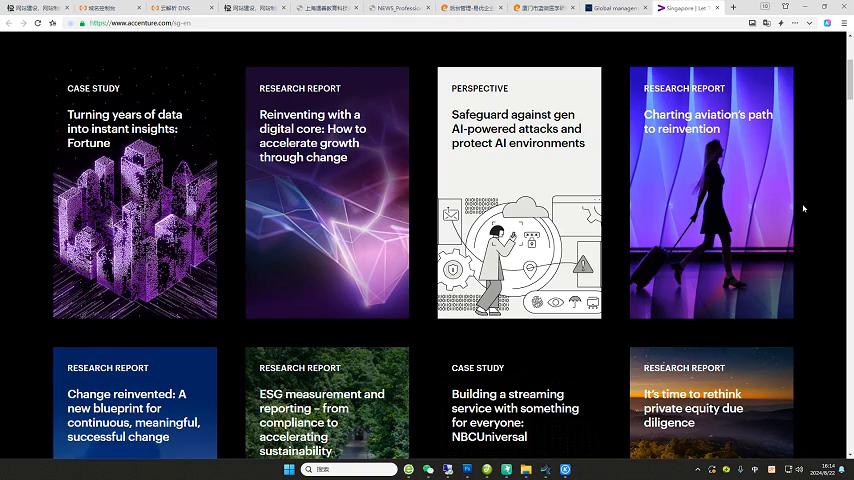Expand the system tray hidden icons chevron
This screenshot has width=854, height=480.
click(698, 469)
